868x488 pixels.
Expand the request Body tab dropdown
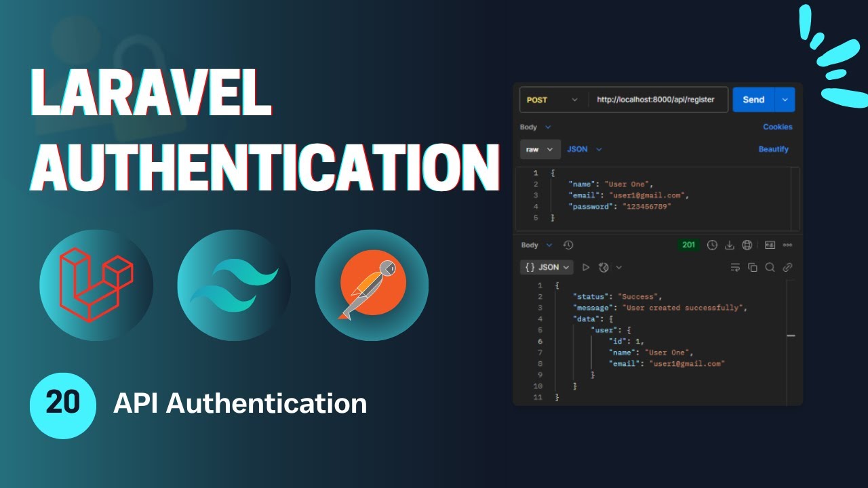536,127
